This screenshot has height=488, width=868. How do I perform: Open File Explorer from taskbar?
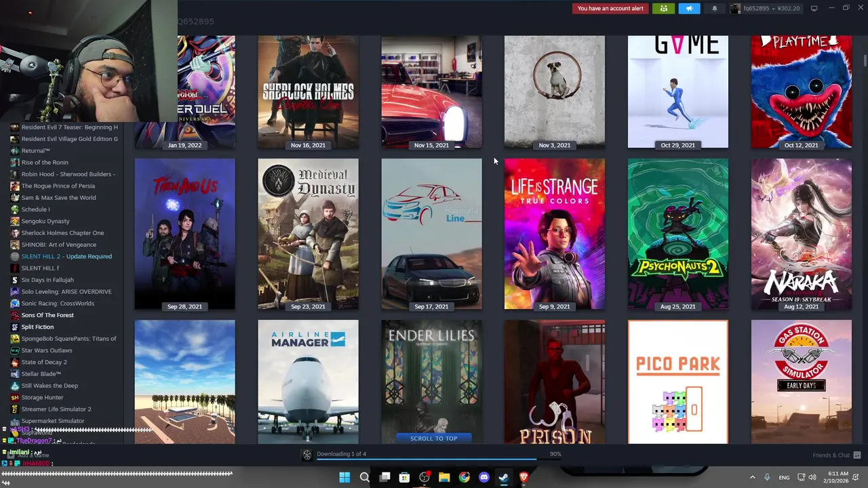pos(444,477)
